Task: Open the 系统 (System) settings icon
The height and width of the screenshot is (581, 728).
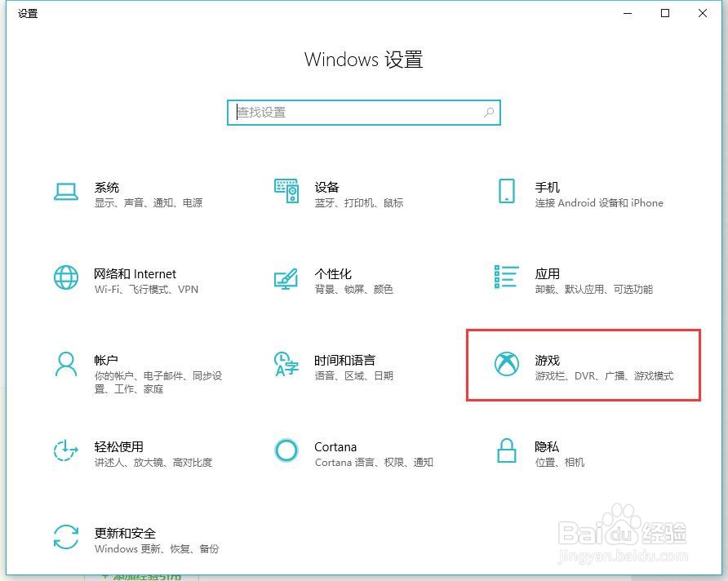Action: coord(66,191)
